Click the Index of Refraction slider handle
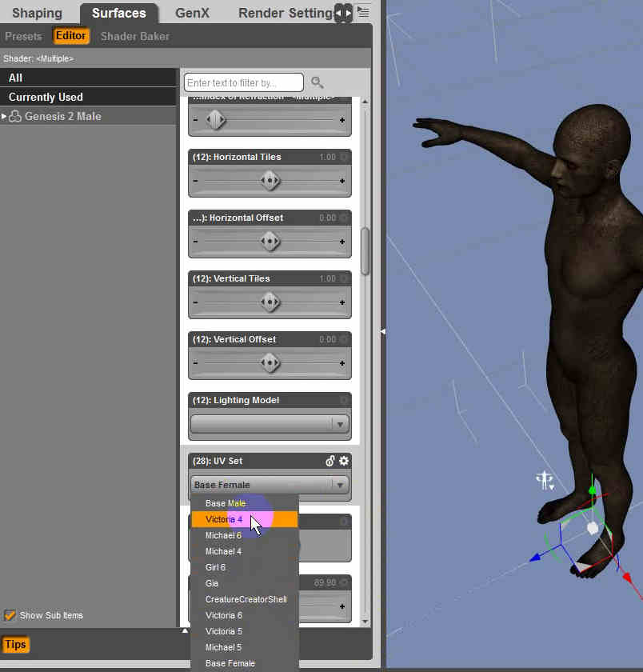 215,120
